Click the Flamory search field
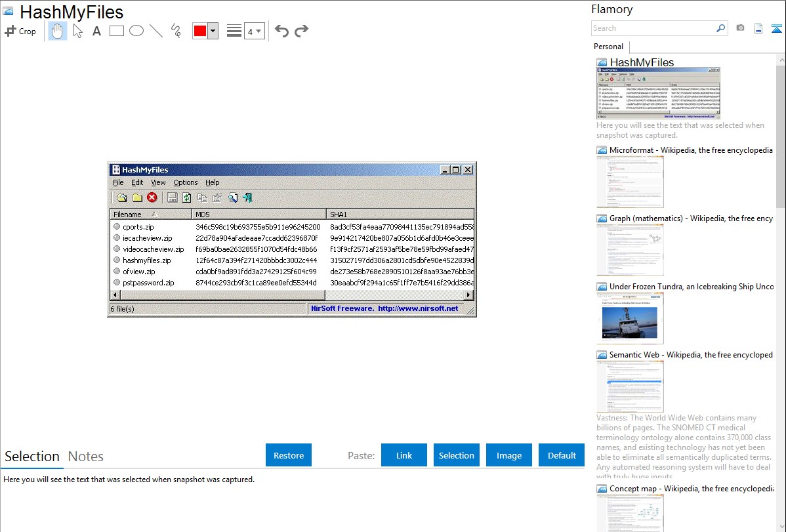The image size is (786, 532). (x=653, y=28)
